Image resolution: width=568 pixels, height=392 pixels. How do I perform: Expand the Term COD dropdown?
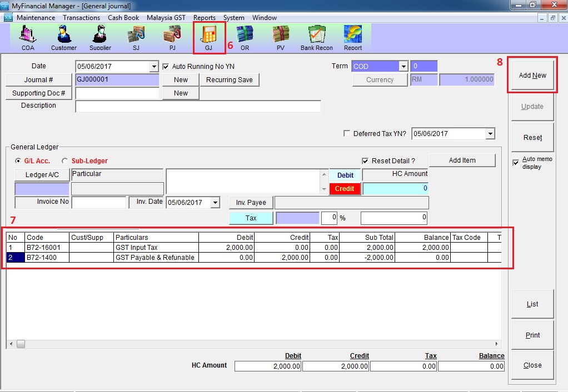coord(403,67)
